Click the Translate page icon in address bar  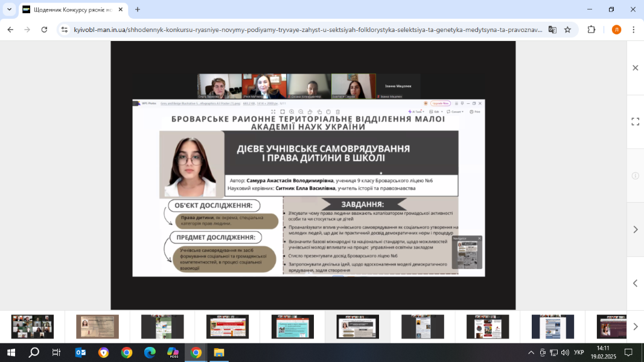pos(552,30)
